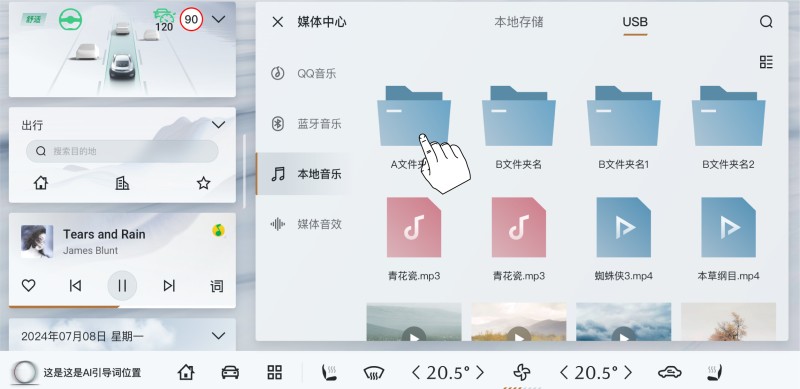
Task: Decrease driver temperature
Action: click(416, 373)
